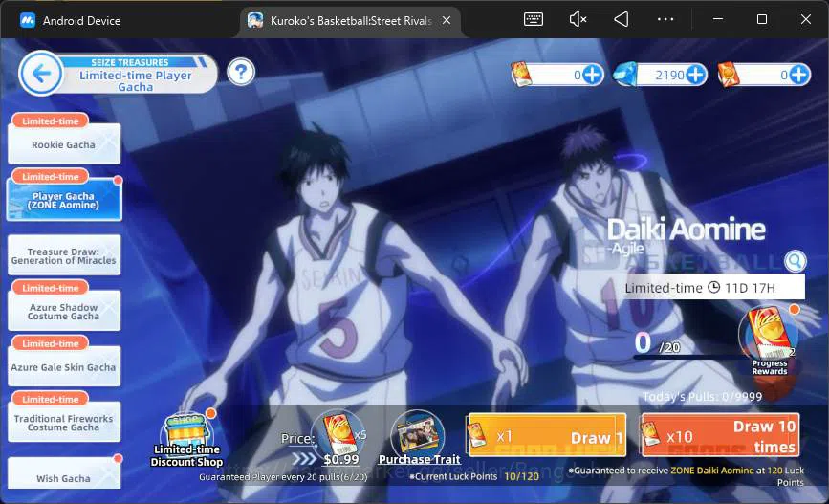The image size is (829, 504).
Task: Minimize the emulator window
Action: (718, 19)
